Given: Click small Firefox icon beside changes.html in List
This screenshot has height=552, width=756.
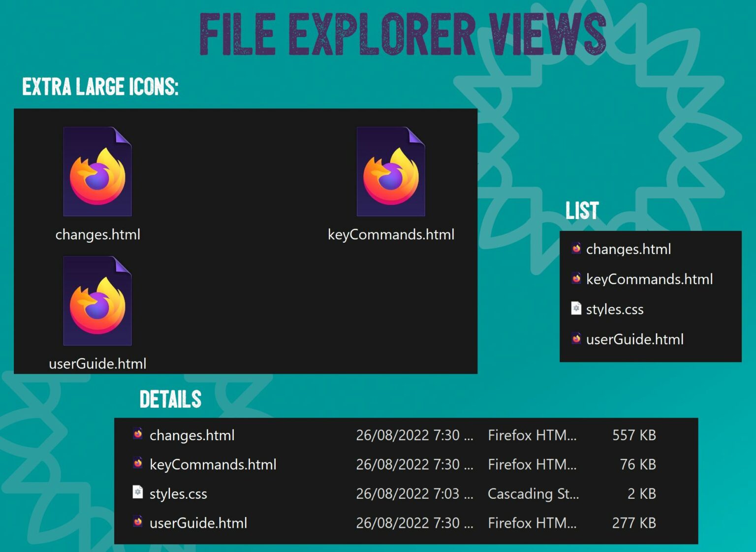Looking at the screenshot, I should [576, 249].
